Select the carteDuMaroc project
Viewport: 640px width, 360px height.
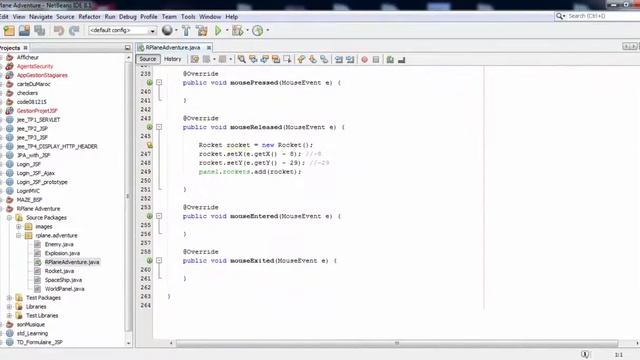33,84
